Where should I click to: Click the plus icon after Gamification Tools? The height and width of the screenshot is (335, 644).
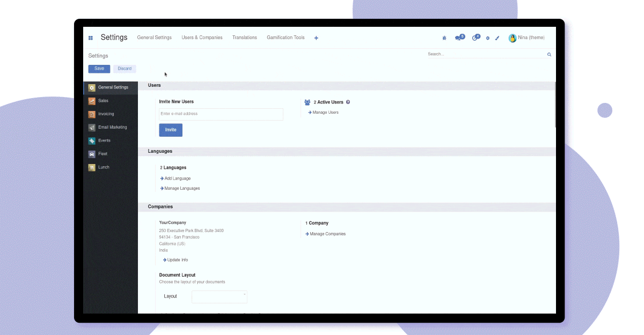pos(316,38)
